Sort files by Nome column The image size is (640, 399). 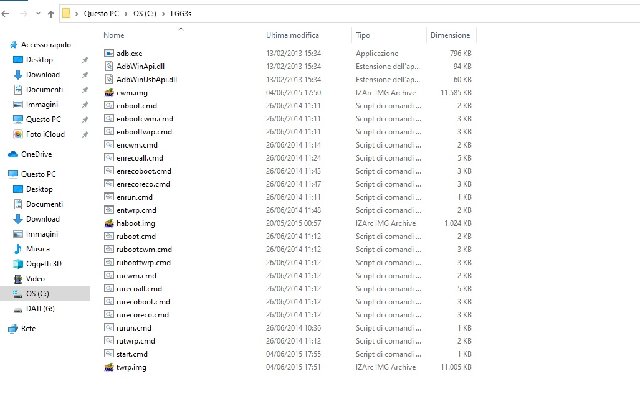(114, 35)
